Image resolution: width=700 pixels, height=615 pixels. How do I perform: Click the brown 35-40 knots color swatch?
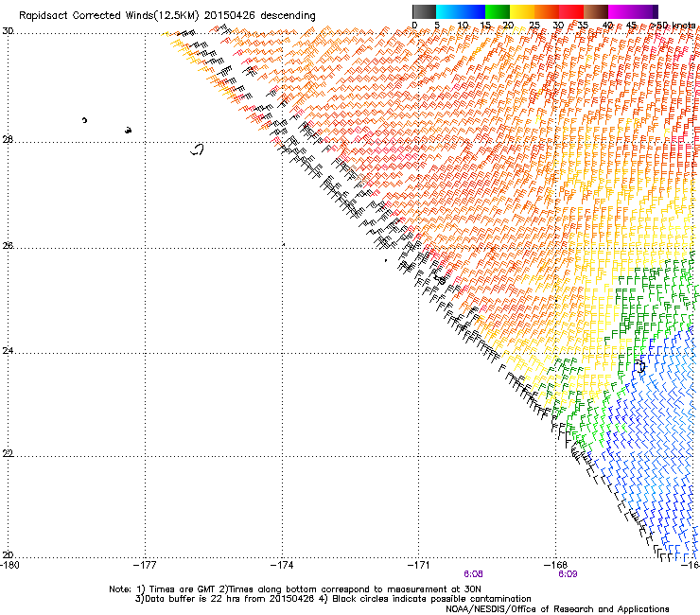click(x=596, y=11)
